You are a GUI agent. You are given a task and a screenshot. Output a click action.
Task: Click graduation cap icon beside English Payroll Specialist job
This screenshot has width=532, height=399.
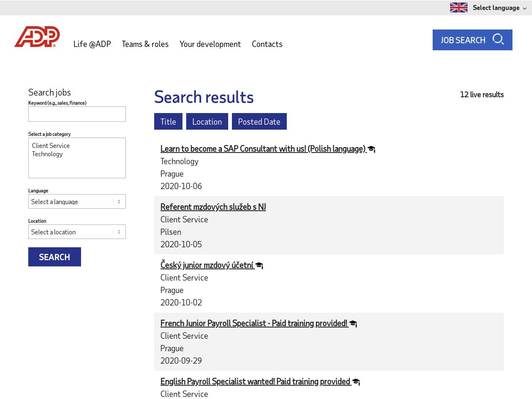point(356,382)
